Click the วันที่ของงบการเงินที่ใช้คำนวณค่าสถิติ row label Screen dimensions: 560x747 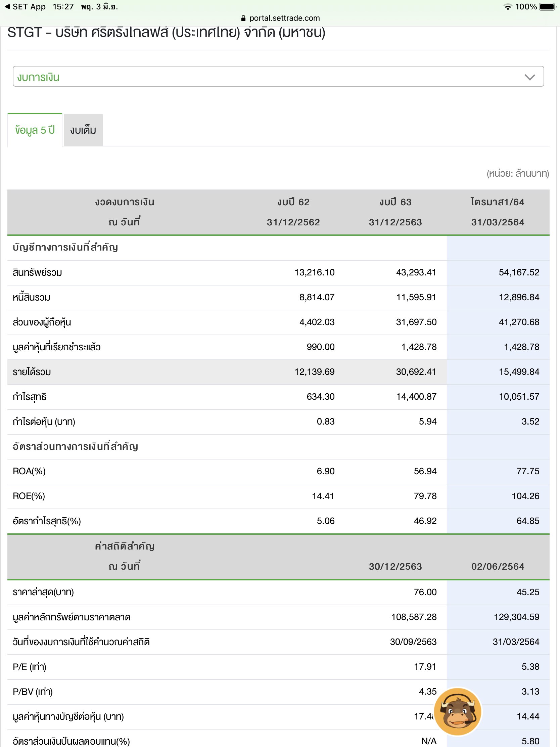81,642
